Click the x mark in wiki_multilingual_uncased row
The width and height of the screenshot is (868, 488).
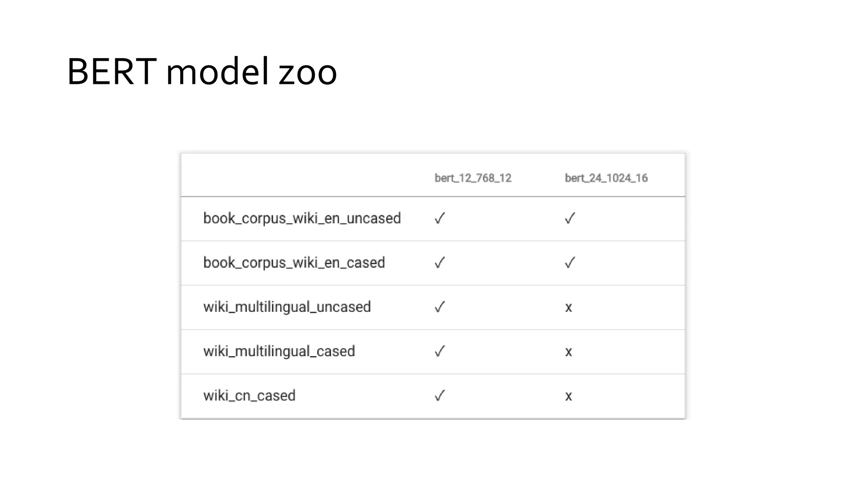click(569, 308)
